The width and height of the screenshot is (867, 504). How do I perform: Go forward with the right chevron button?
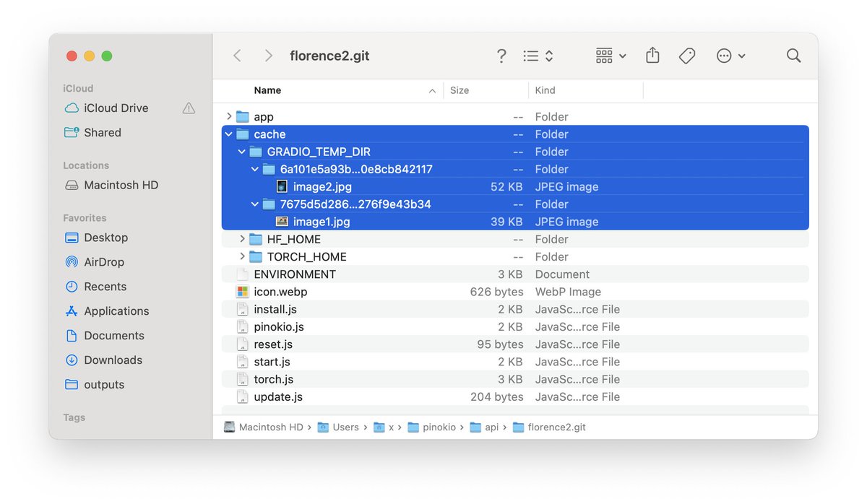269,56
